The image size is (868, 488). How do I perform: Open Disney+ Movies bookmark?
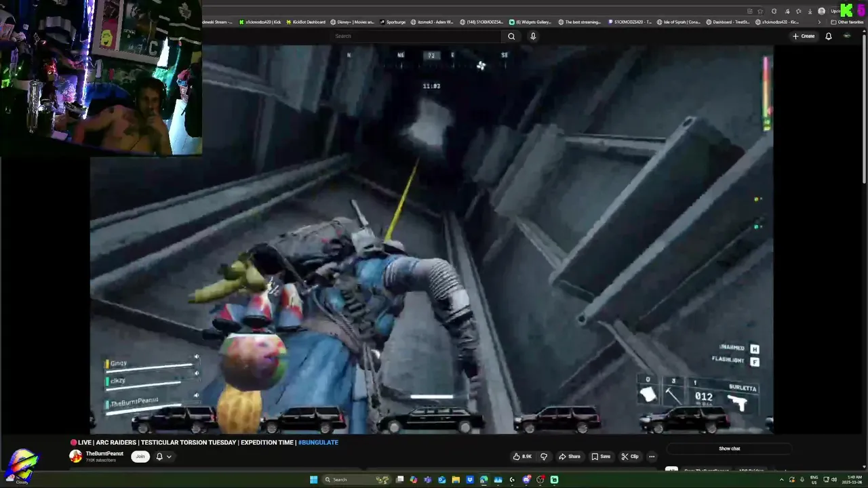(352, 22)
